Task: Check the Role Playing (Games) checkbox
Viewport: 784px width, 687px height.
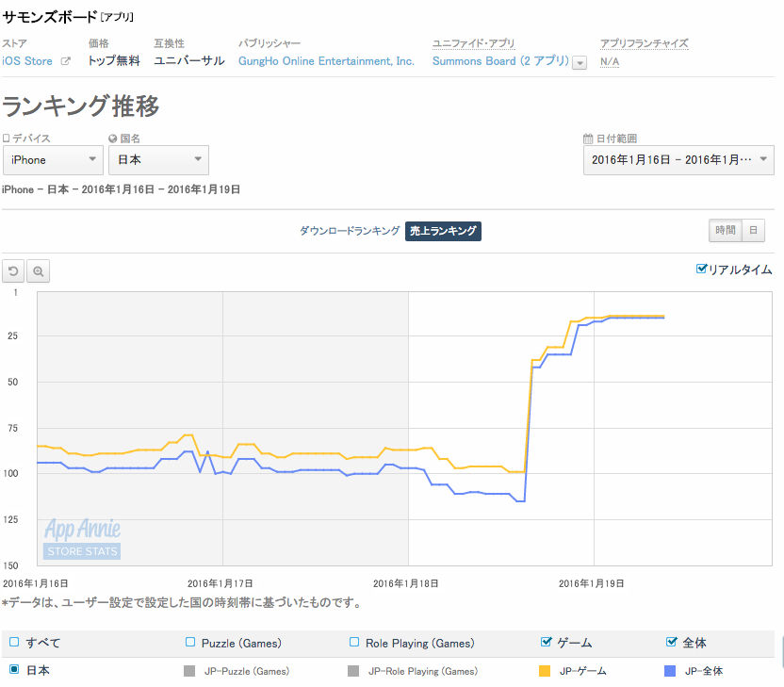Action: click(x=354, y=642)
